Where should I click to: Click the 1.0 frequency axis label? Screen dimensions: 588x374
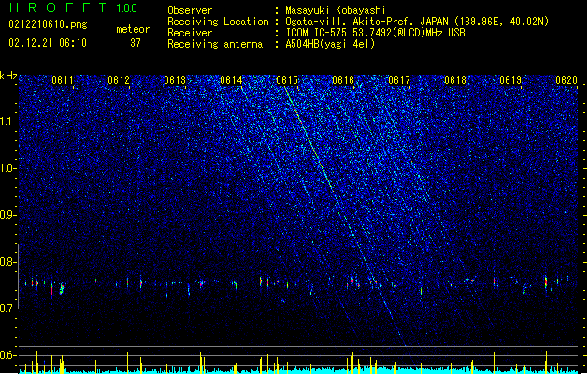[x=7, y=168]
